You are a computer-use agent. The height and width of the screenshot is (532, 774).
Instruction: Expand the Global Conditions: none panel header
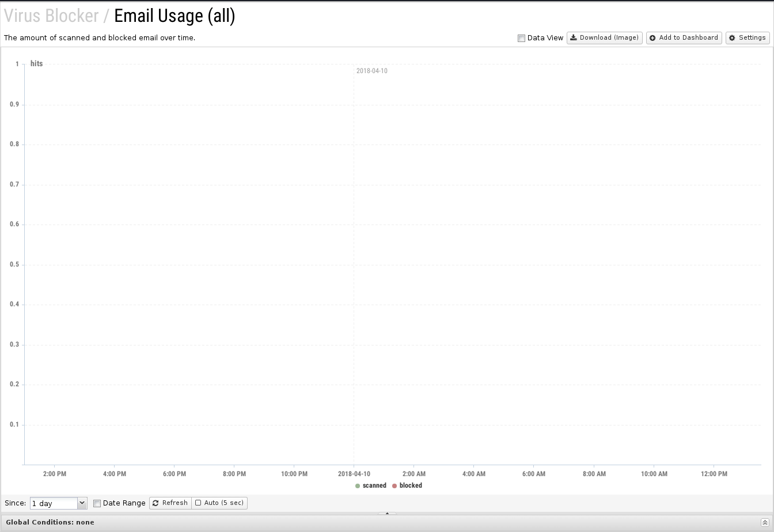coord(50,523)
